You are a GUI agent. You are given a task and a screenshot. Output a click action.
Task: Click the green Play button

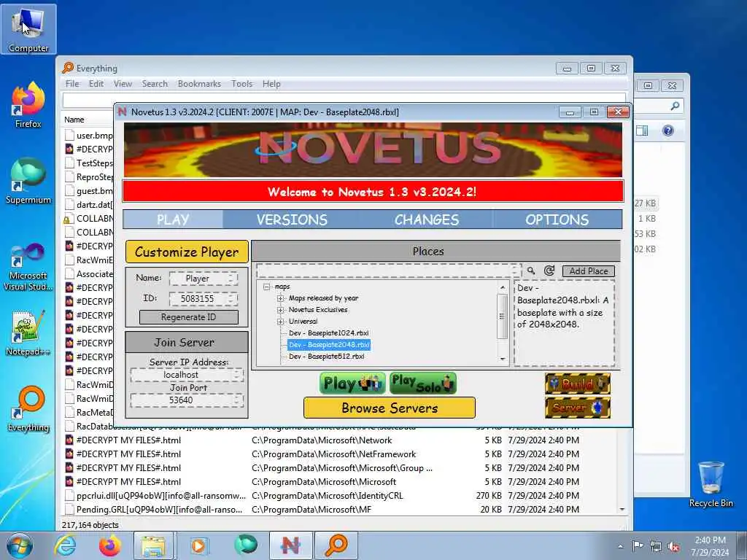(352, 384)
